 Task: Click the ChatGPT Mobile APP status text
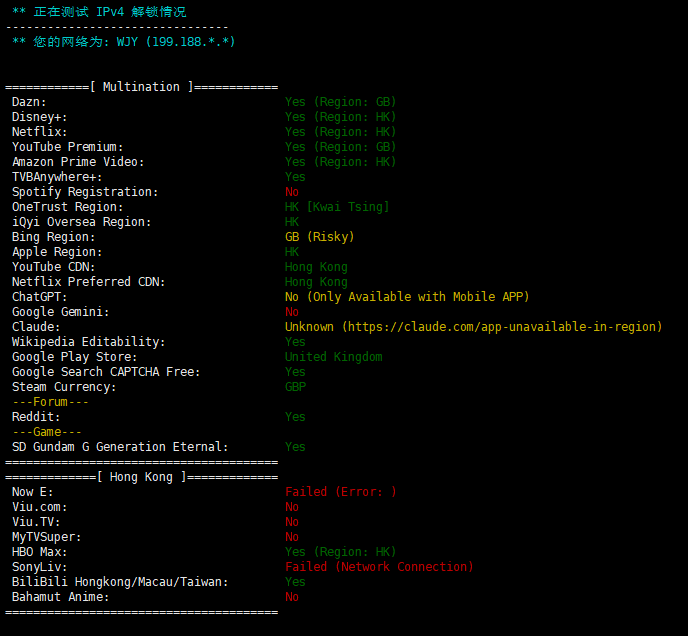[407, 297]
